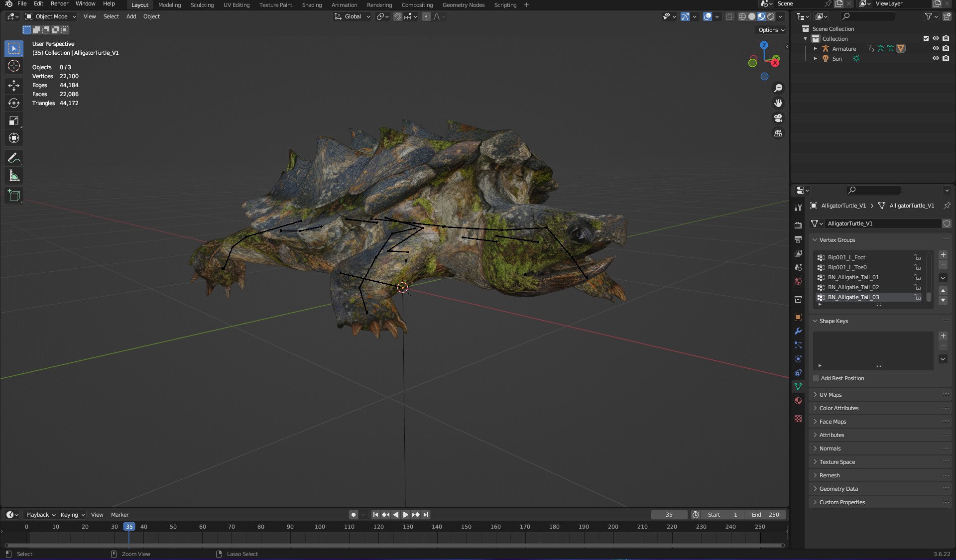Image resolution: width=956 pixels, height=560 pixels.
Task: Toggle lock on BN_Alligatle_Tail_01 group
Action: 917,277
